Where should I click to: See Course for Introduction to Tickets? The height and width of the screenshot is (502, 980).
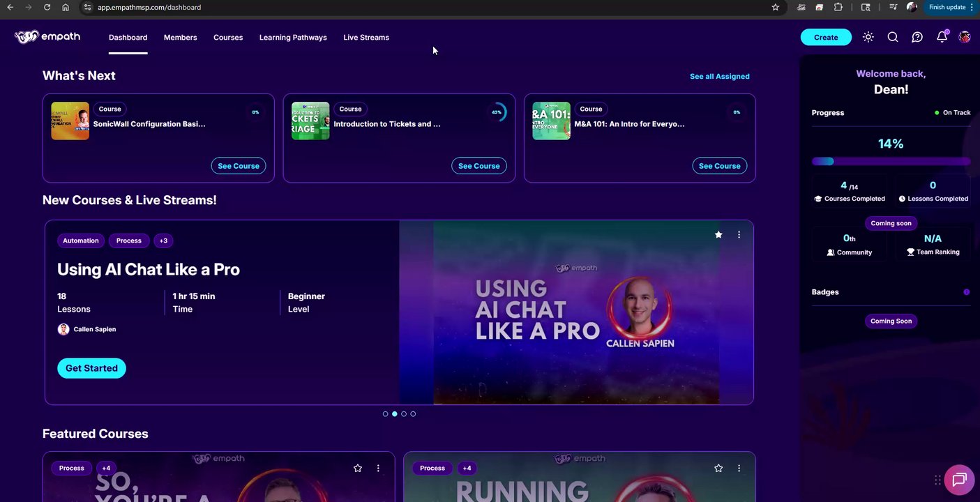click(x=479, y=166)
